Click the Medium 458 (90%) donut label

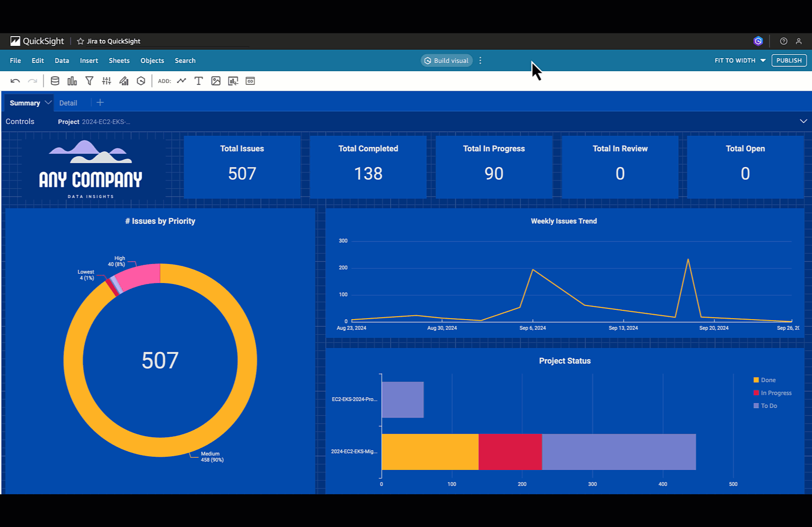[x=212, y=457]
